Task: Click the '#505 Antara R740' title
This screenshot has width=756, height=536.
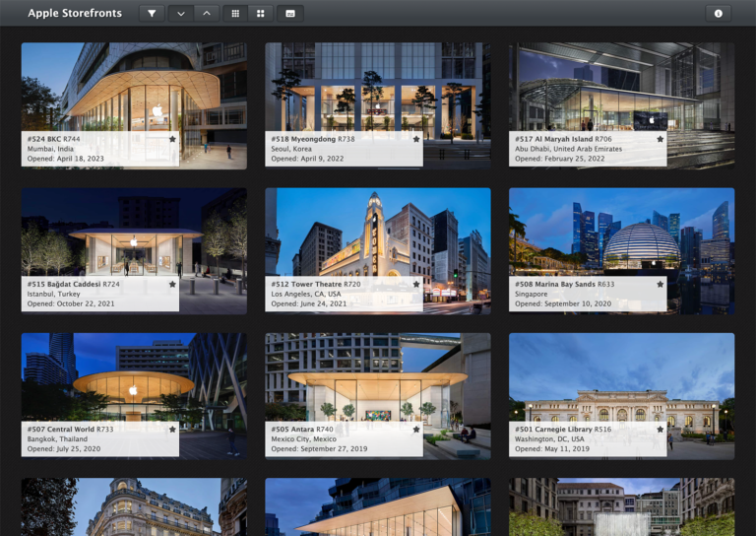Action: (302, 430)
